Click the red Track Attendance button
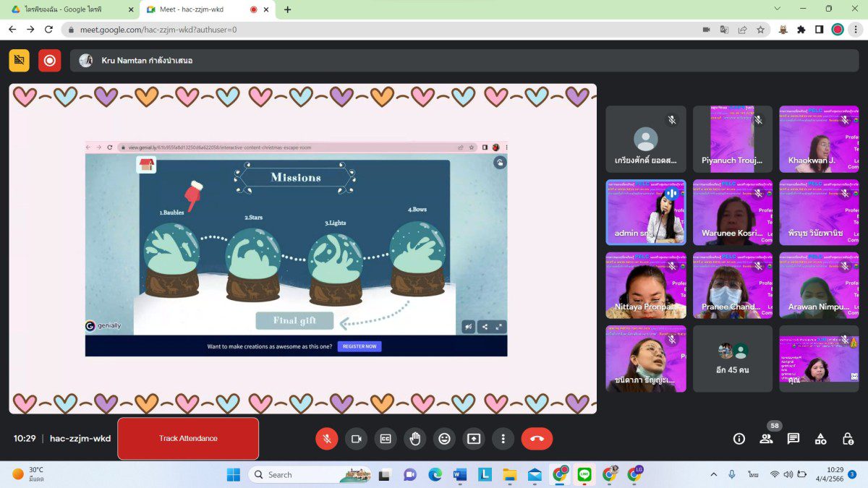868x488 pixels. (188, 438)
